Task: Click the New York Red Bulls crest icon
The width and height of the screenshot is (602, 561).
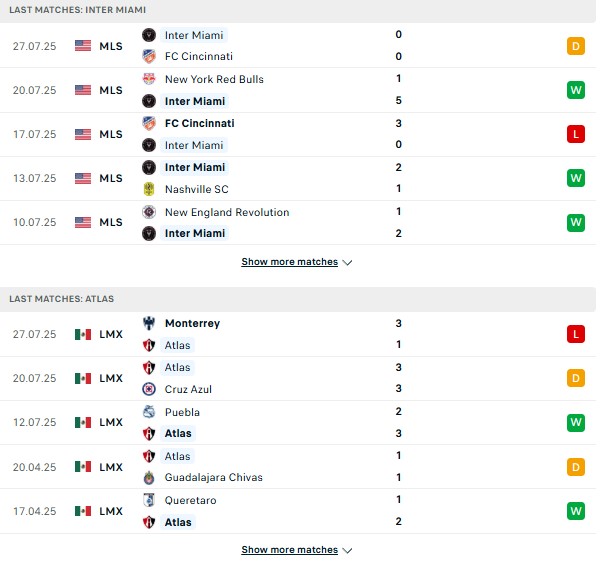Action: 149,79
